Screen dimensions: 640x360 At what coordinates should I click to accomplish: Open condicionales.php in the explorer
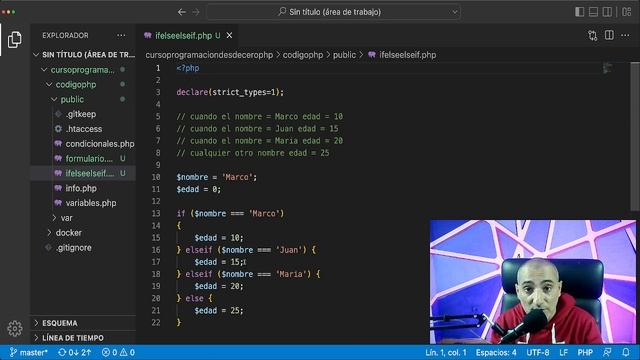(x=84, y=144)
